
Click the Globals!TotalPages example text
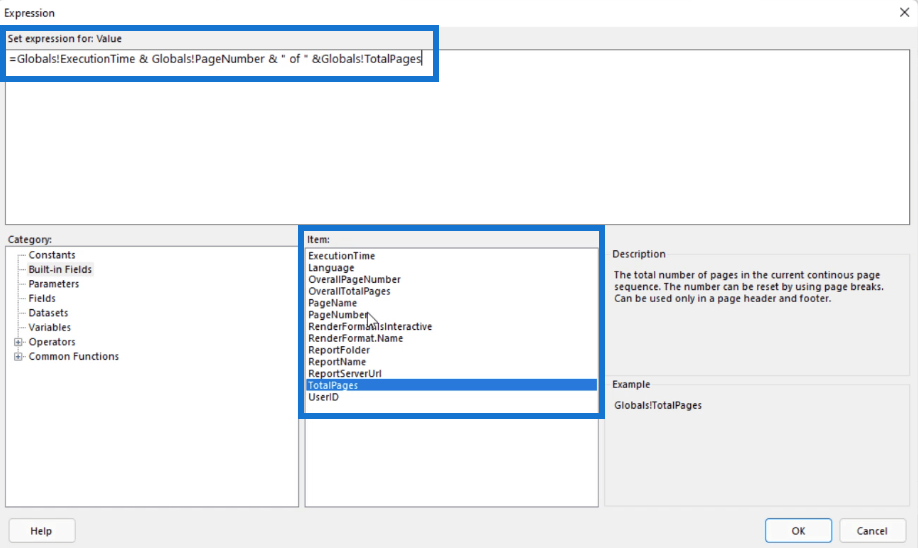[657, 405]
